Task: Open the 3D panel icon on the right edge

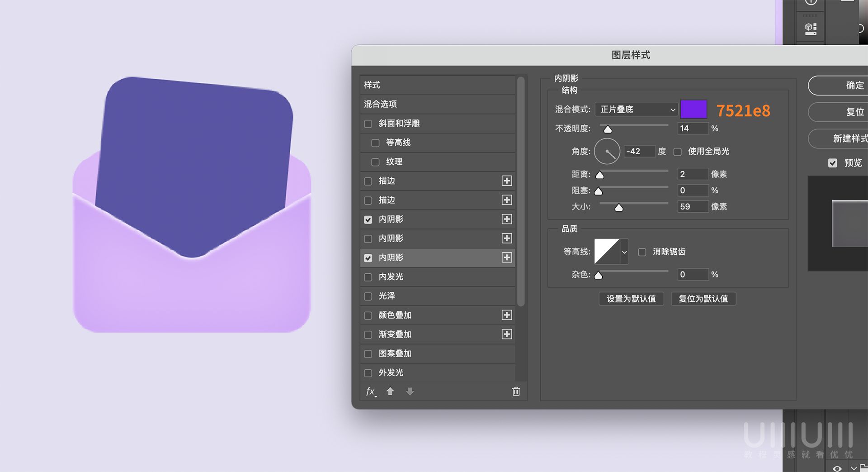Action: point(809,28)
